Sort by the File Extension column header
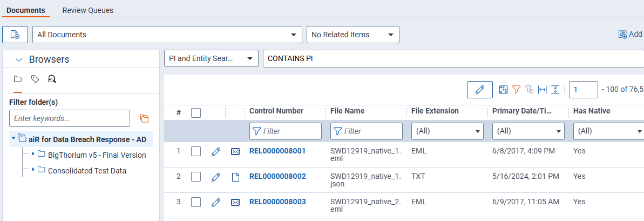 tap(435, 111)
